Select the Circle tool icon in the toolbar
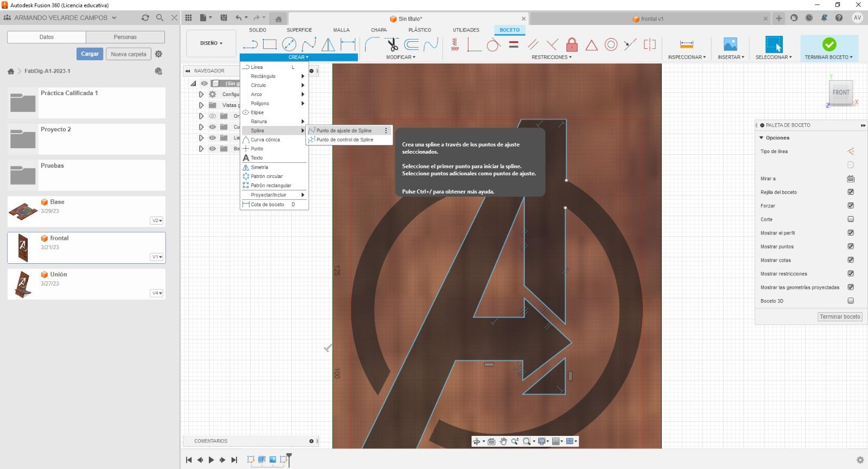Screen dimensions: 868x469 click(289, 45)
